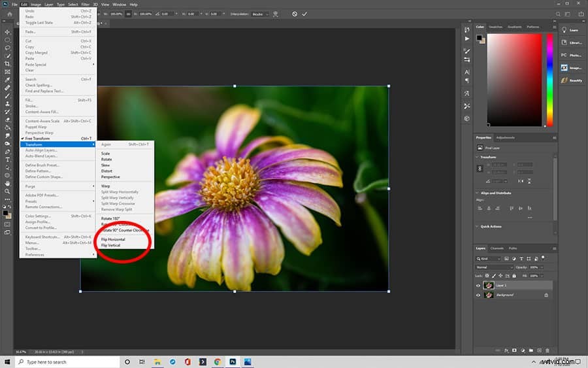Select the Hand tool

[x=7, y=184]
